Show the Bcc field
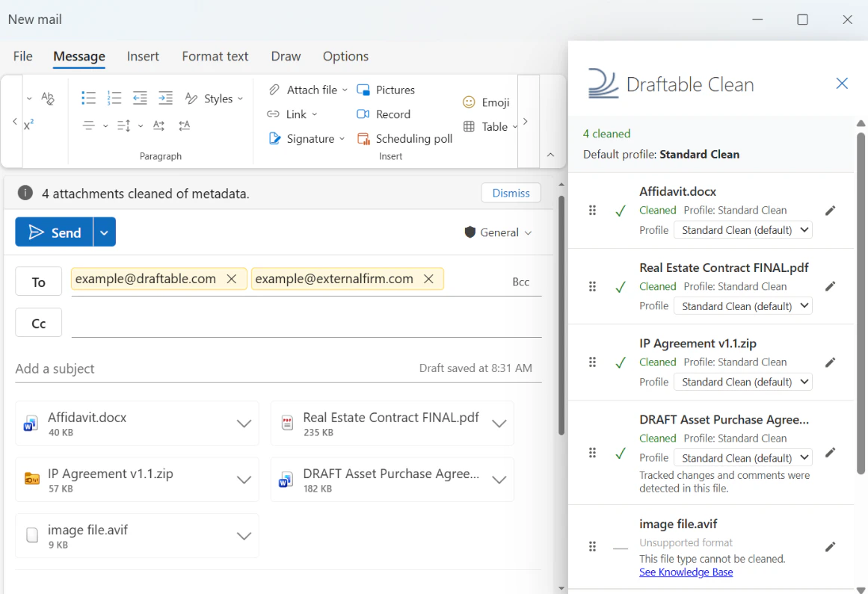Screen dimensions: 868x594 coord(521,282)
